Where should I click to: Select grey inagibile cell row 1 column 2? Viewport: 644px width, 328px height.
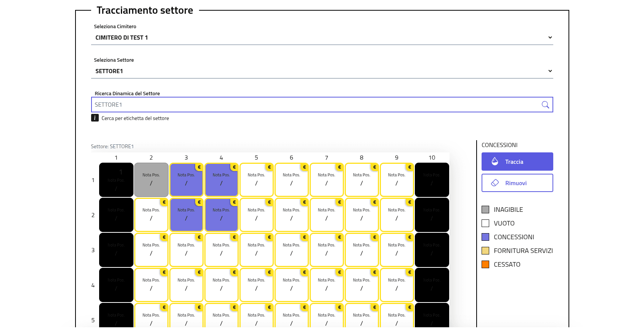(151, 180)
